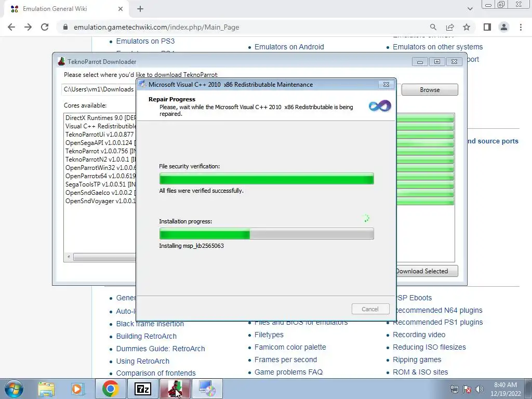Cancel the Visual C++ repair
The width and height of the screenshot is (532, 399).
click(370, 309)
